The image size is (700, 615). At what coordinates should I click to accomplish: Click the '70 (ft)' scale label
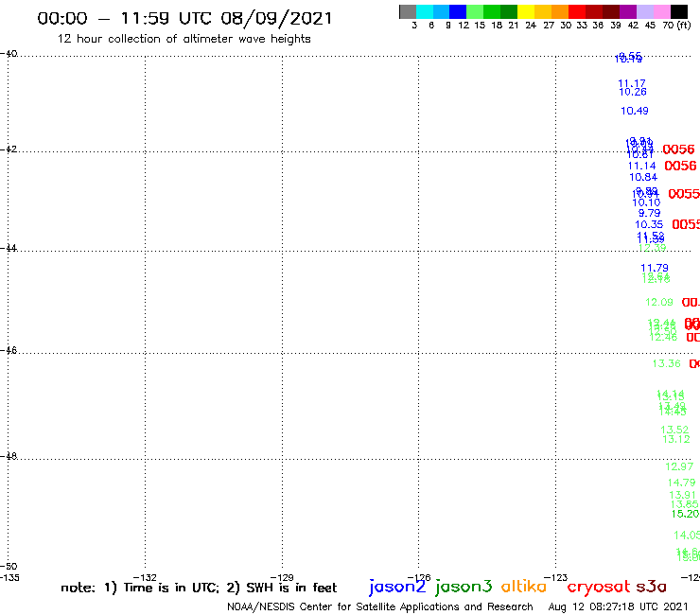tap(676, 26)
